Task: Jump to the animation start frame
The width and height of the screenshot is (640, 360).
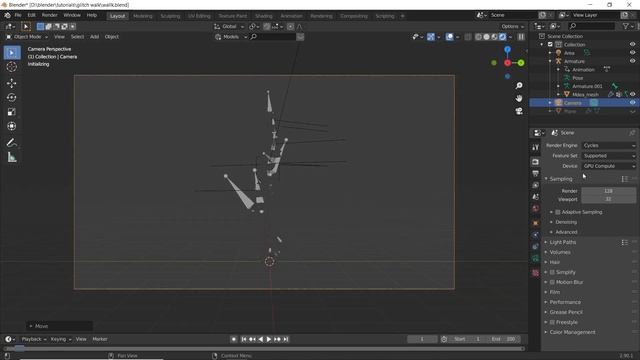Action: coord(244,339)
